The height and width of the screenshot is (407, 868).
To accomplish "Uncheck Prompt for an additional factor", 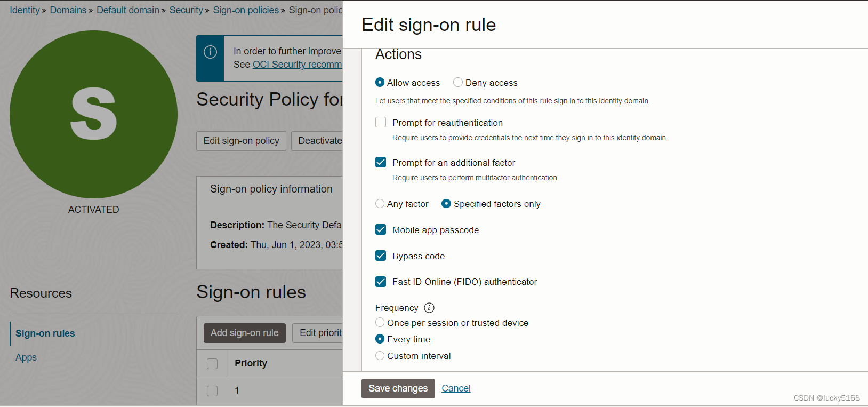I will point(381,162).
